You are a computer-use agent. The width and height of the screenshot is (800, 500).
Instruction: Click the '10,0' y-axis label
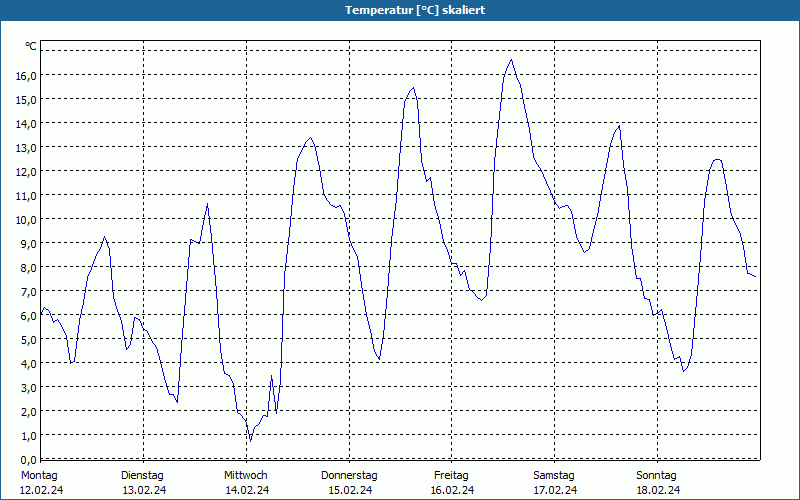[x=26, y=219]
